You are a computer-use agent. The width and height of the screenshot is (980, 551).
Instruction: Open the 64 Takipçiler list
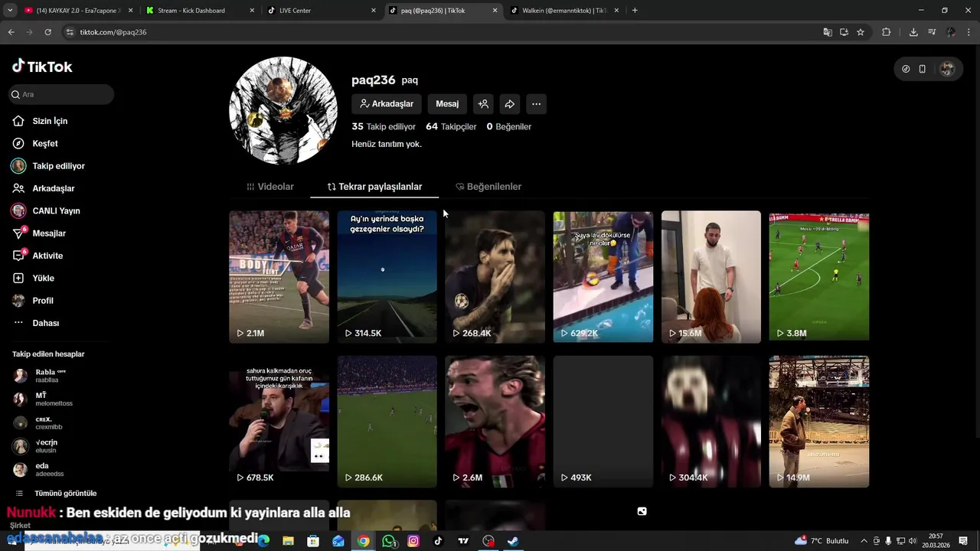(x=451, y=127)
